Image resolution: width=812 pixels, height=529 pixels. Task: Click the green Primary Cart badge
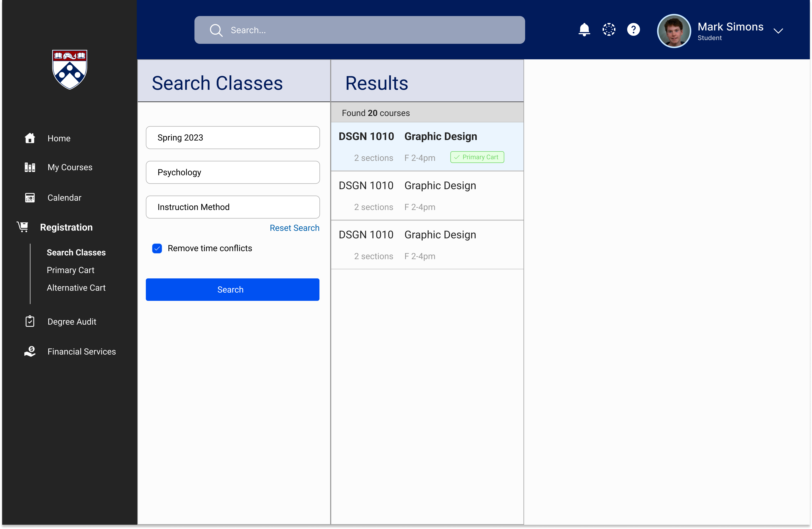[x=477, y=157]
